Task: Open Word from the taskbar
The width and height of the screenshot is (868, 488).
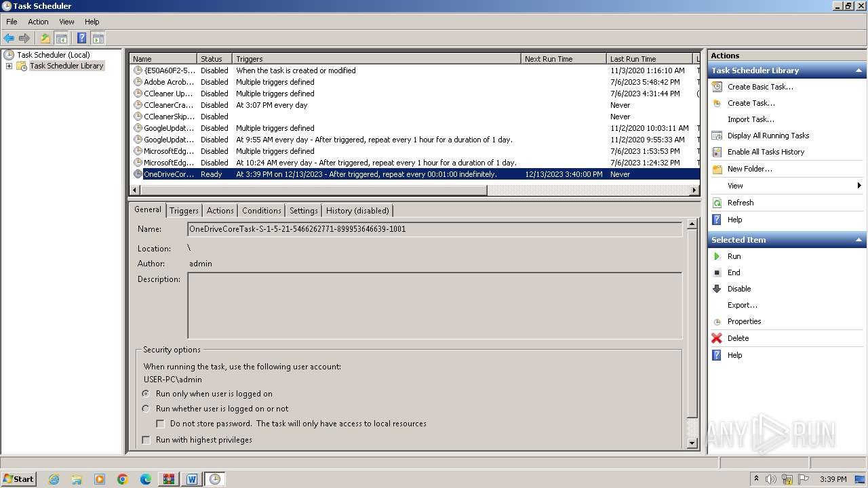Action: pyautogui.click(x=192, y=479)
